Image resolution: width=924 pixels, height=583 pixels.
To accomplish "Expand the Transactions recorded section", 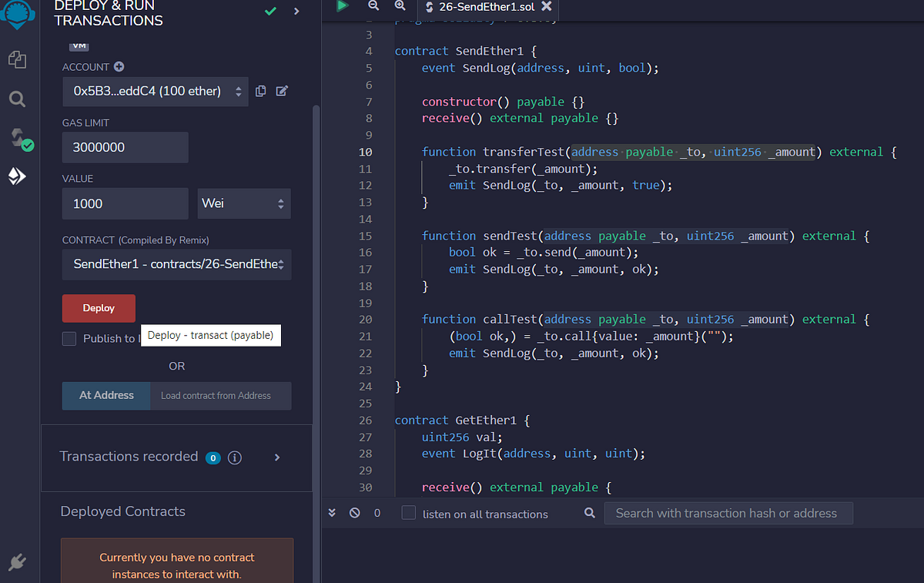I will click(x=276, y=457).
